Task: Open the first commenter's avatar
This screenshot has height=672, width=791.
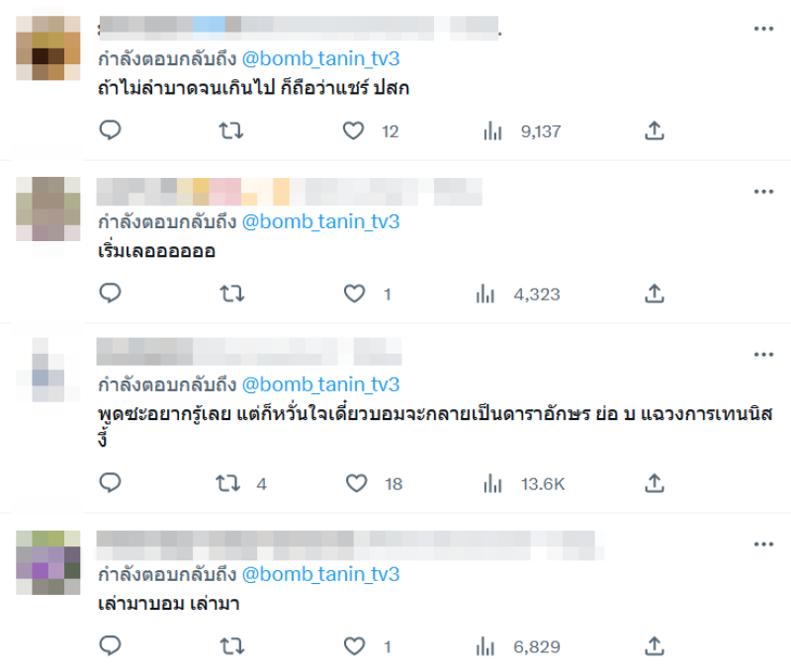Action: [x=47, y=48]
